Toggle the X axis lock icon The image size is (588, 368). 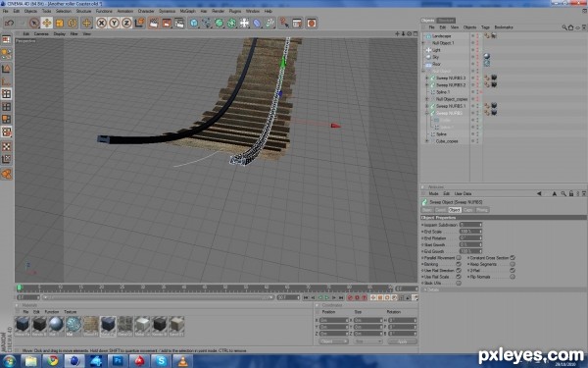[101, 24]
